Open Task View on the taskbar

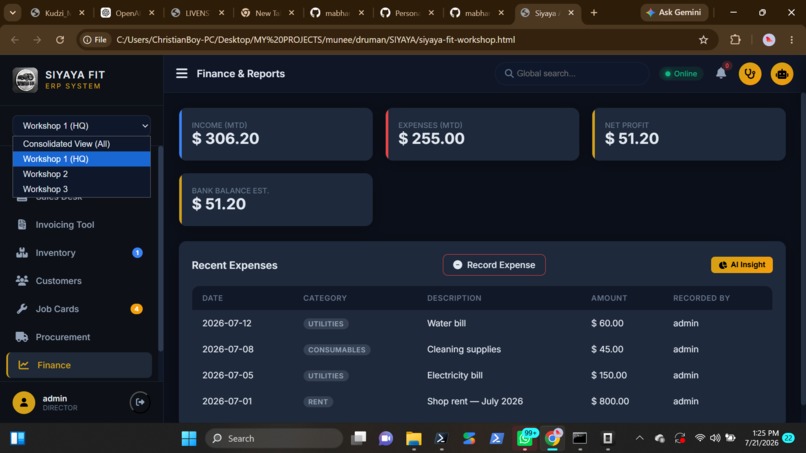point(358,438)
